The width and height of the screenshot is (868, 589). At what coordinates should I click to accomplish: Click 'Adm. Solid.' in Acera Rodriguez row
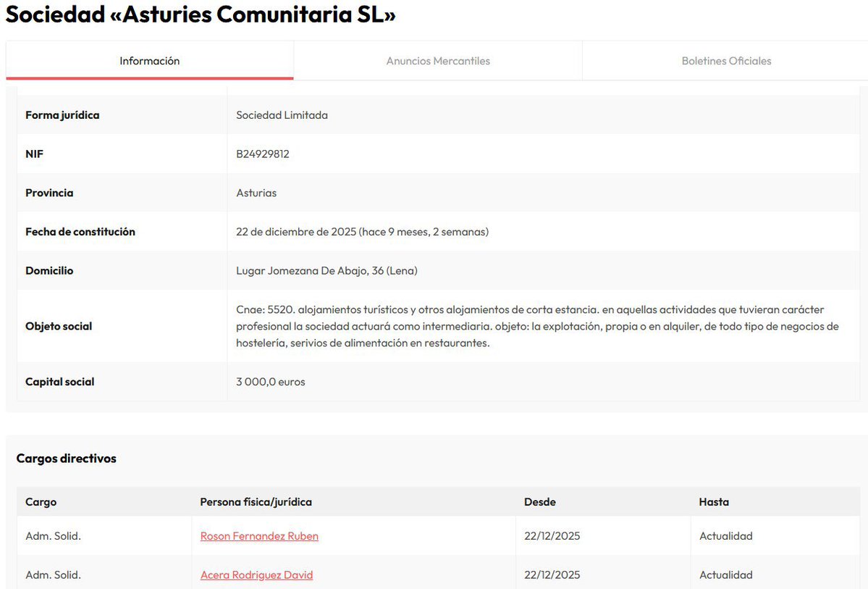click(53, 575)
